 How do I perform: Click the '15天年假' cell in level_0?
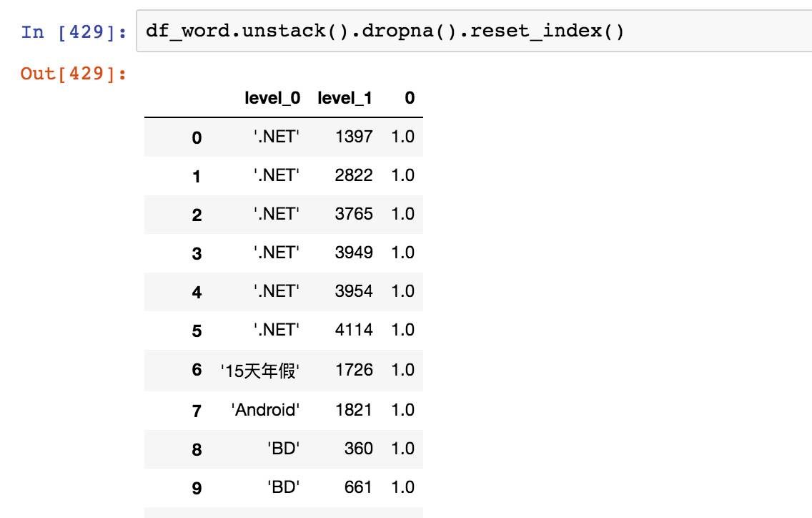pos(260,371)
